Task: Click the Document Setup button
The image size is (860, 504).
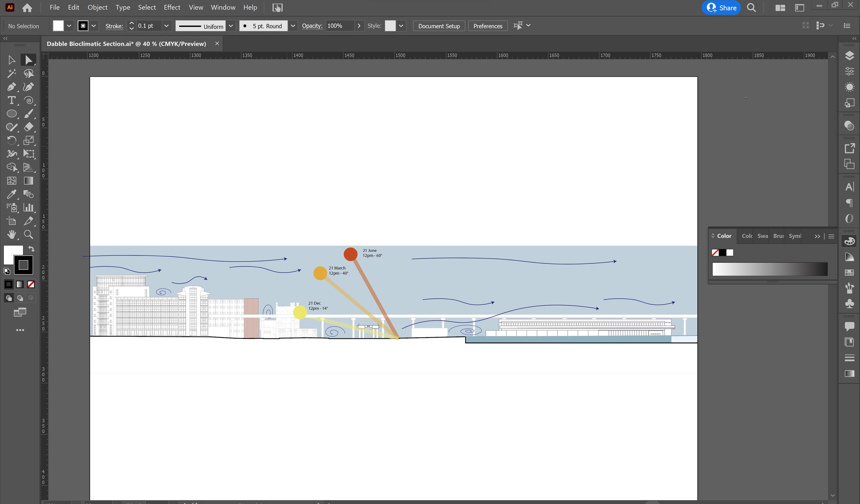Action: 439,26
